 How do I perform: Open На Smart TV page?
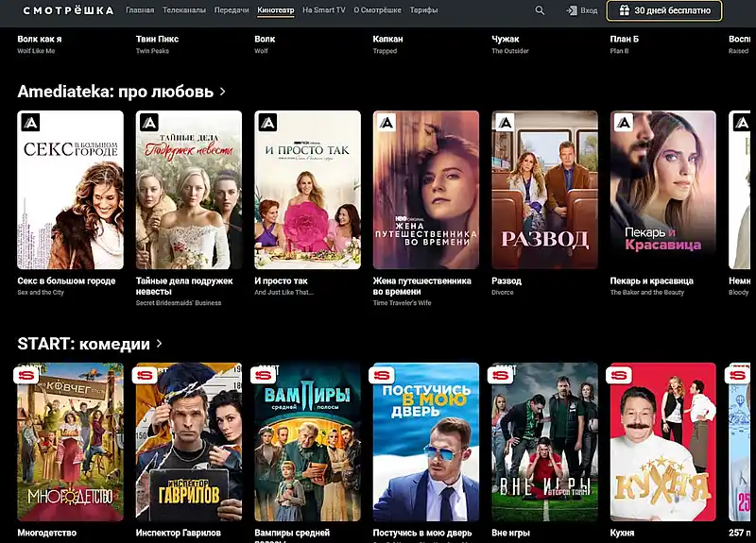point(324,10)
